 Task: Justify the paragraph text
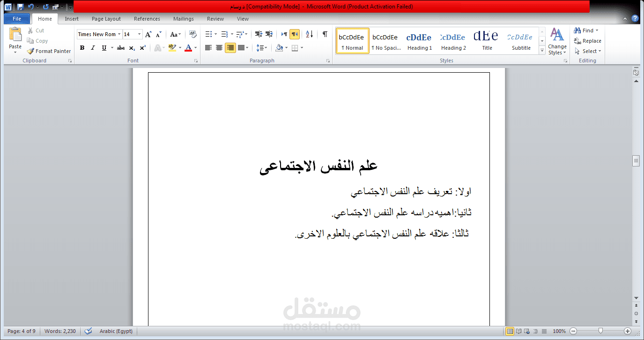coord(241,48)
